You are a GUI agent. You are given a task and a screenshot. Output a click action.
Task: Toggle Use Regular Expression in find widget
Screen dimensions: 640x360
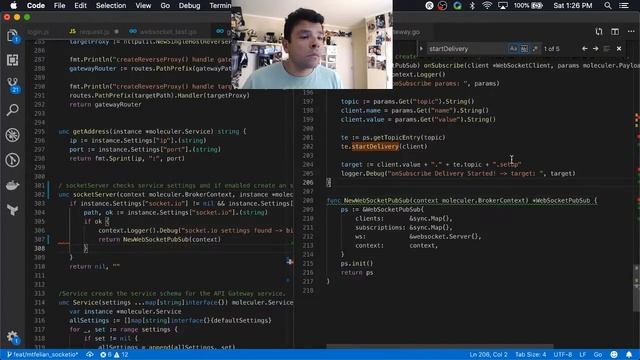point(535,49)
